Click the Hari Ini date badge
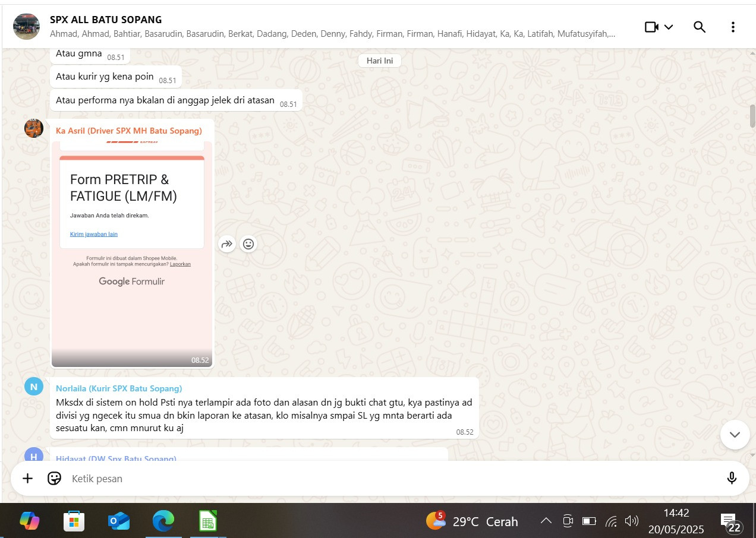This screenshot has width=756, height=538. tap(380, 61)
